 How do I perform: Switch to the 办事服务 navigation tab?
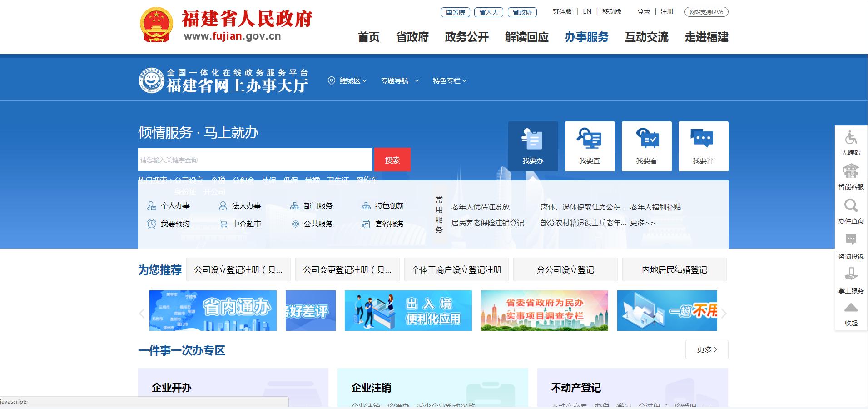(x=587, y=38)
